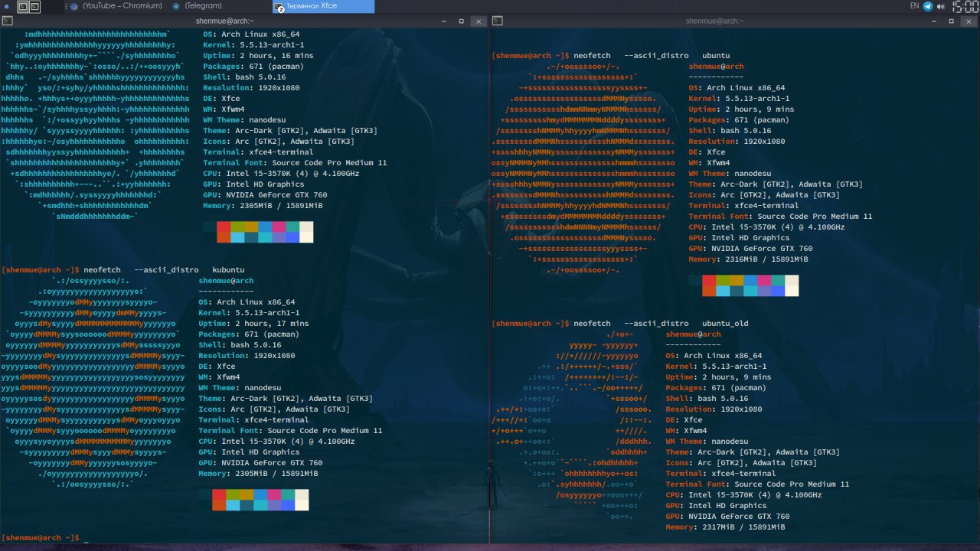Click 'Uptime: 2 hours, 17 mins' line
This screenshot has width=980, height=551.
point(253,324)
